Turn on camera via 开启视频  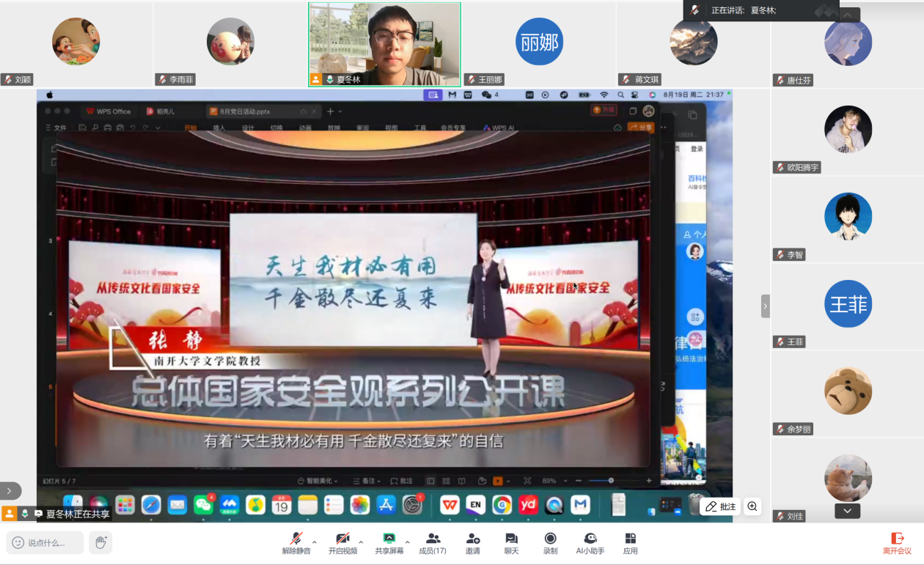click(342, 543)
